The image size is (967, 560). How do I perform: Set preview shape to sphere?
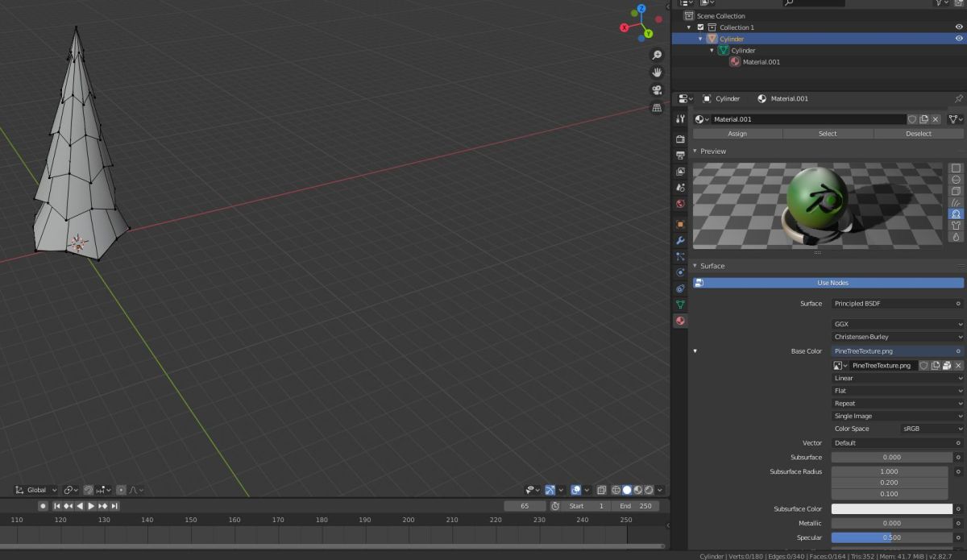pos(957,180)
